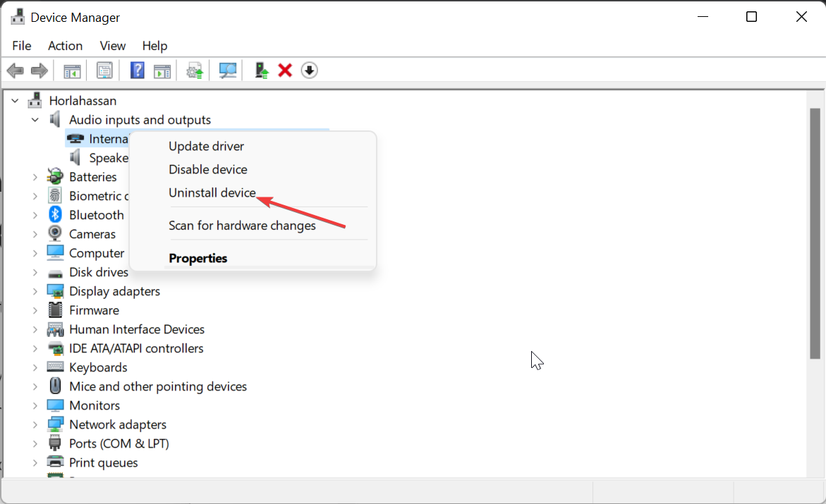Select the Human Interface Devices label
Screen dimensions: 826x504
click(136, 329)
